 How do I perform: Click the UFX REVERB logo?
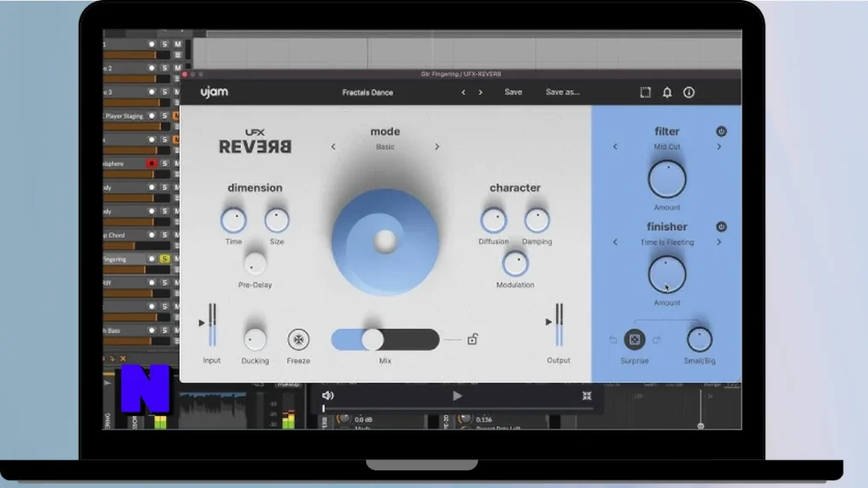pyautogui.click(x=255, y=141)
